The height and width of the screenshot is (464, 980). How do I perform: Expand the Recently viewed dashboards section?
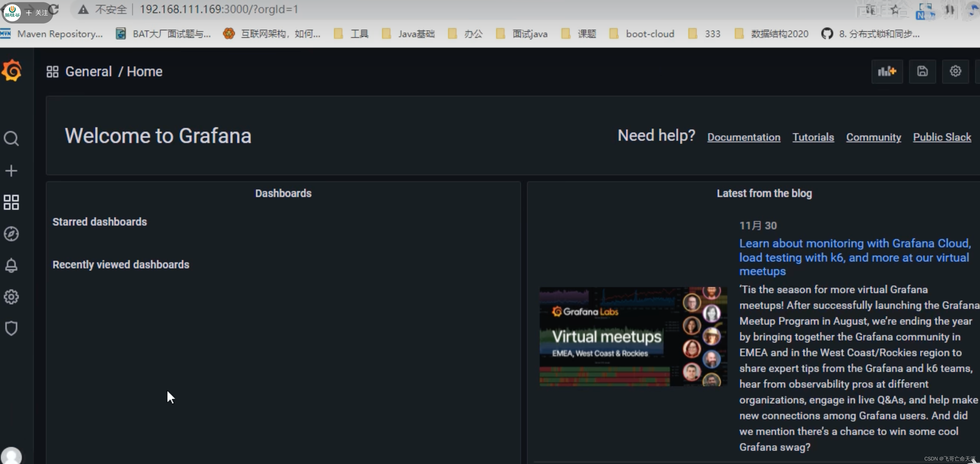click(x=121, y=264)
